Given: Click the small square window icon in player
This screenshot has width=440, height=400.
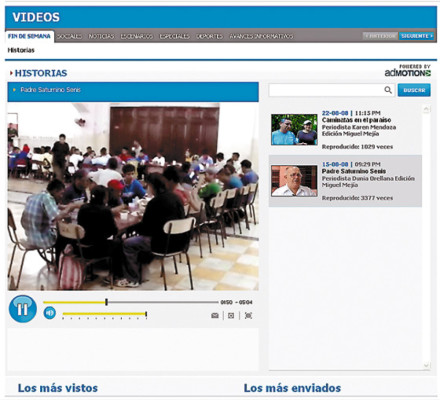Looking at the screenshot, I should pyautogui.click(x=231, y=315).
